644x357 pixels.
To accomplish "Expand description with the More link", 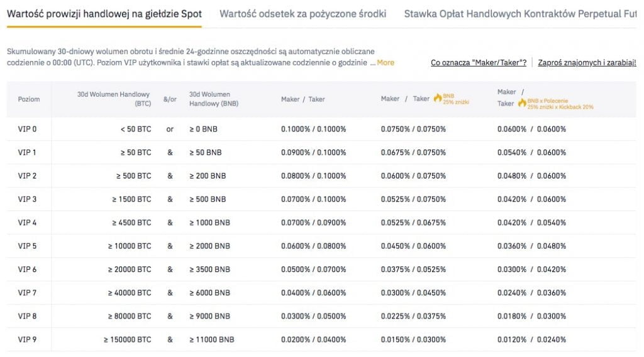I will click(x=386, y=62).
